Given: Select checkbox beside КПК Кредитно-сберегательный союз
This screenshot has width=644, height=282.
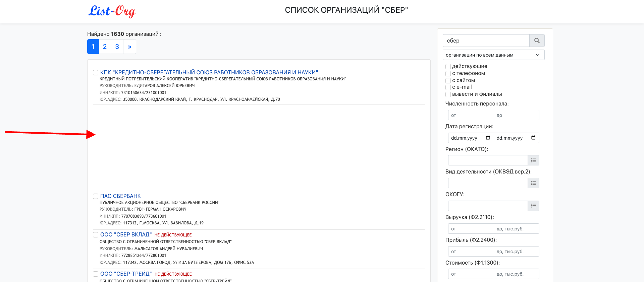Looking at the screenshot, I should click(x=96, y=73).
